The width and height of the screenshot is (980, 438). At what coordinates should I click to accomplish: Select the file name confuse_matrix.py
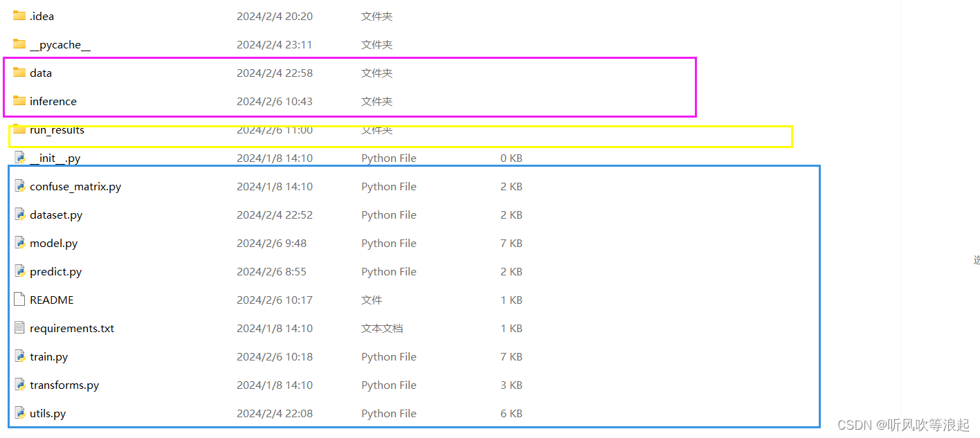(x=75, y=187)
